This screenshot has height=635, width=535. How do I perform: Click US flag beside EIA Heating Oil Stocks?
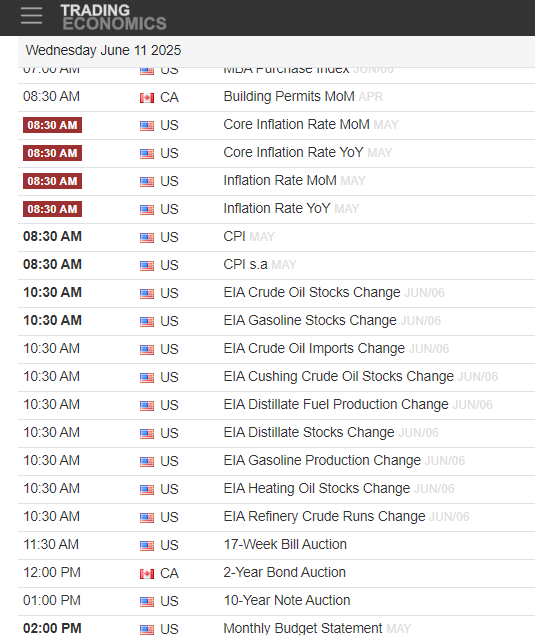coord(147,489)
